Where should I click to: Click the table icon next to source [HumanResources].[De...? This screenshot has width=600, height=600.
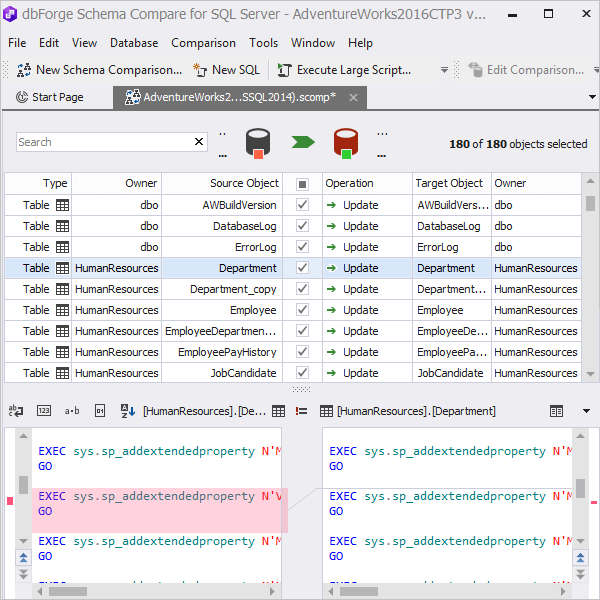(x=278, y=411)
